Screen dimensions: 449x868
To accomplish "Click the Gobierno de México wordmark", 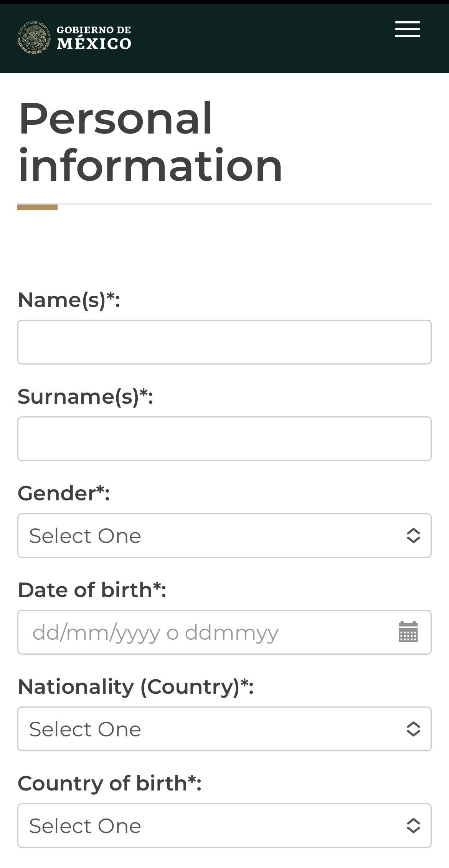I will (94, 38).
